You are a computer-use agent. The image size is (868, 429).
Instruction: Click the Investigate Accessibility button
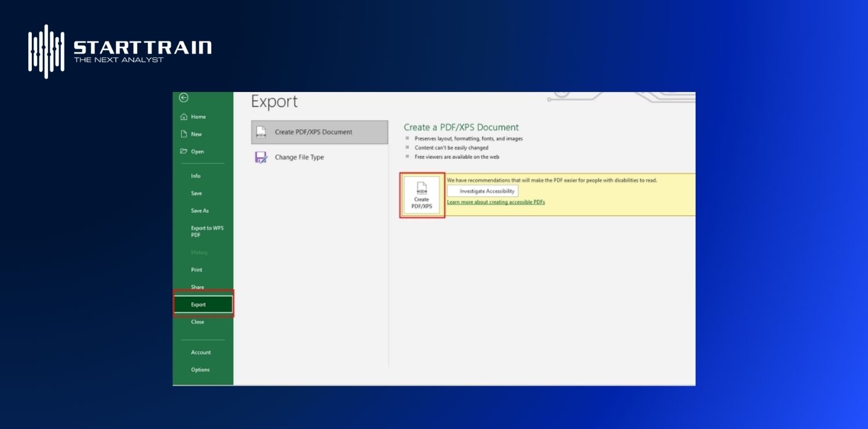[x=483, y=191]
